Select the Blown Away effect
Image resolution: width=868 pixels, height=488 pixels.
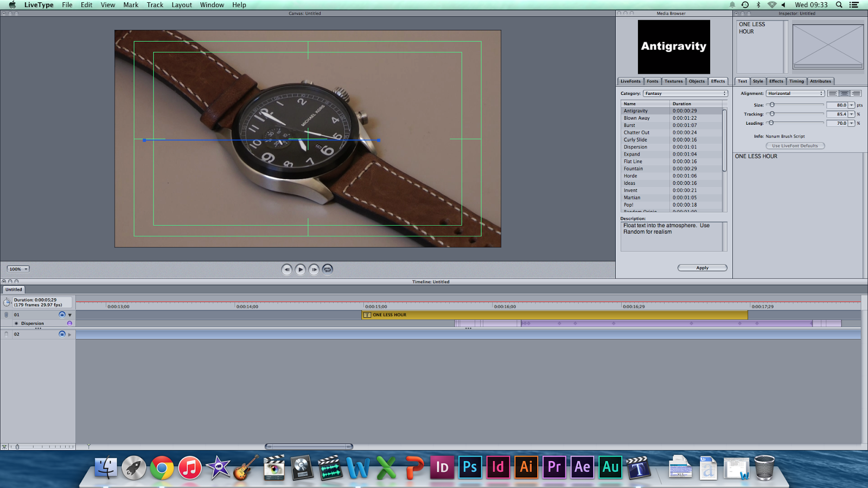pyautogui.click(x=671, y=118)
